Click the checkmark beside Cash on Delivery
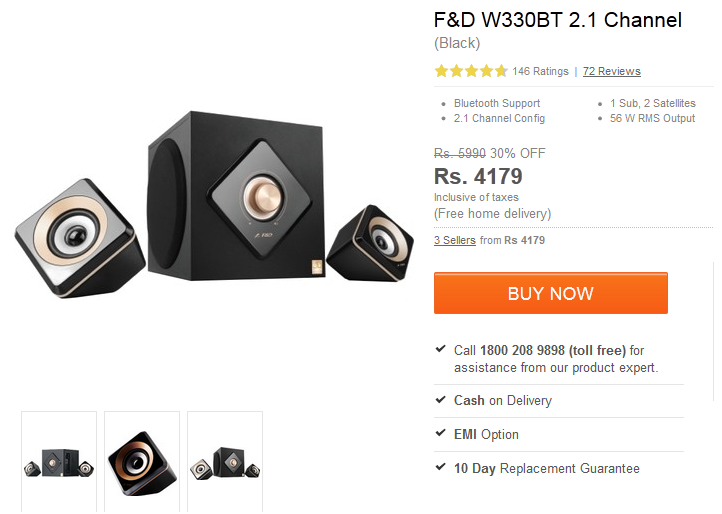Viewport: 722px width, 514px height. 440,399
